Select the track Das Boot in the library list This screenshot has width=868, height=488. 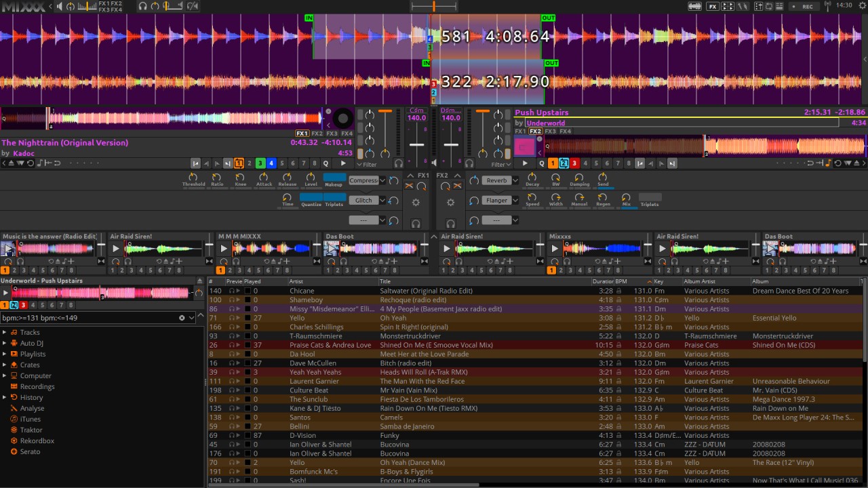click(x=339, y=236)
